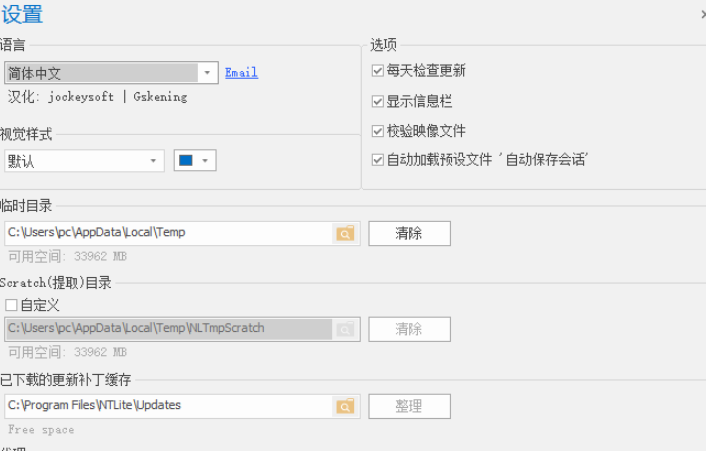Browse folder for the 临时目录 path
This screenshot has height=451, width=706.
(x=345, y=234)
